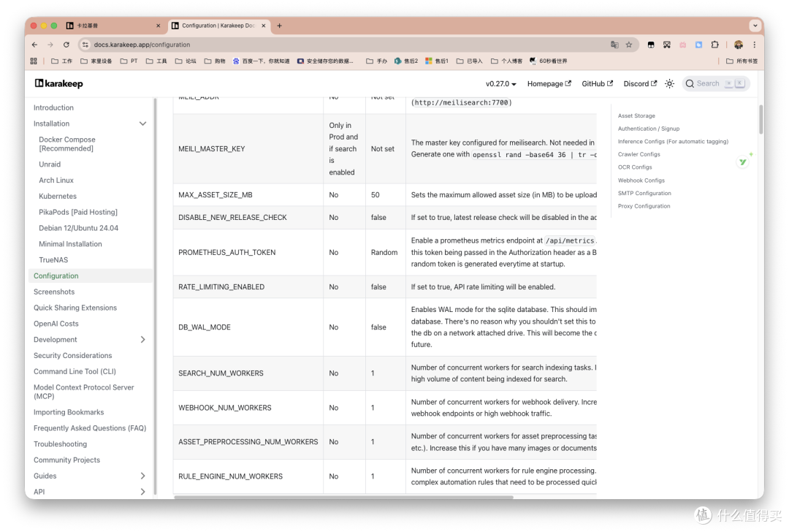Viewport: 789px width, 532px height.
Task: Close the 卡拉基普 tab
Action: point(158,26)
